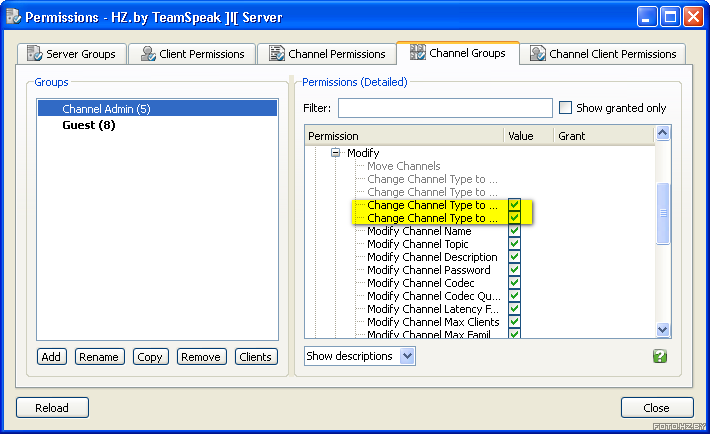Click the Client Permissions tab icon
The width and height of the screenshot is (710, 434).
tap(148, 54)
